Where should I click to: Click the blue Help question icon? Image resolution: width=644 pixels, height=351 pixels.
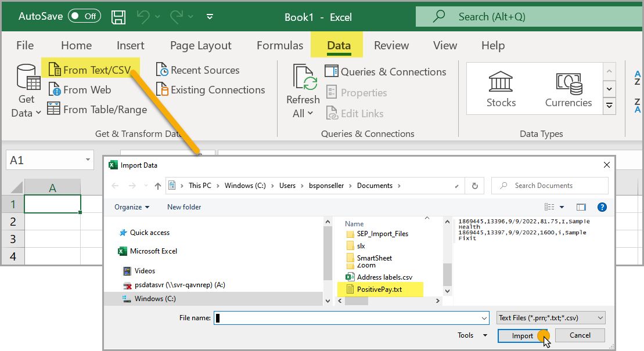pos(602,207)
